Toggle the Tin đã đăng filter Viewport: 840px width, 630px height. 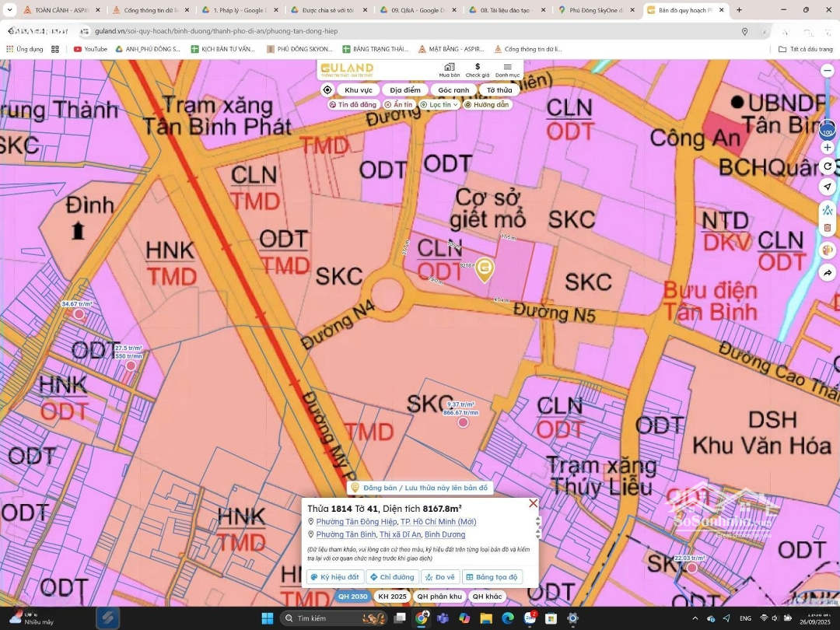tap(353, 104)
